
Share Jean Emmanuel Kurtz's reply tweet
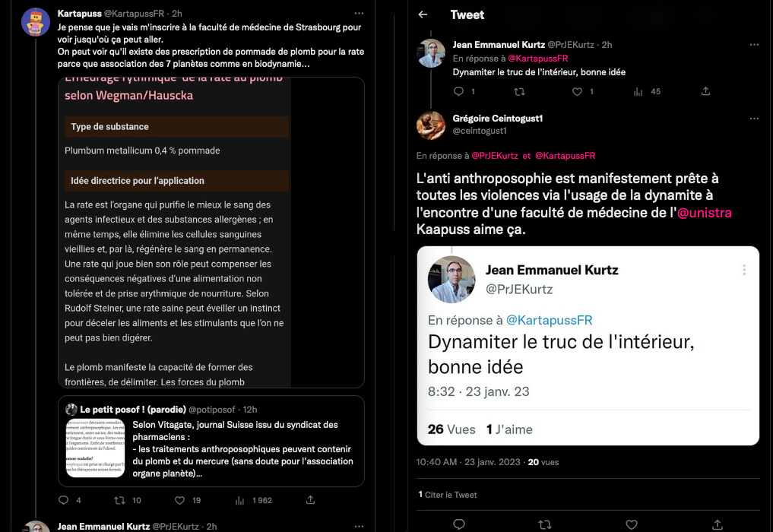(x=705, y=91)
